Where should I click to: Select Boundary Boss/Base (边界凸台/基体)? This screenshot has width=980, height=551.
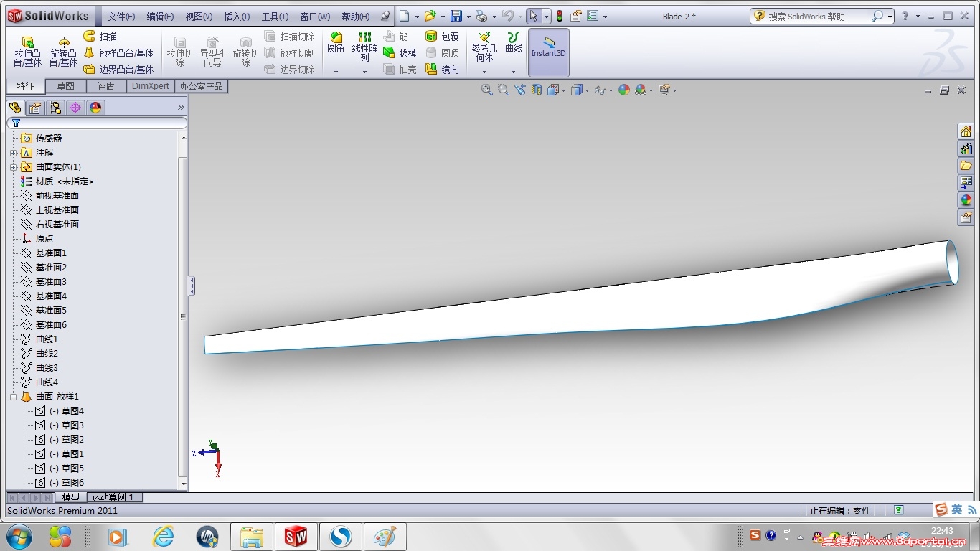tap(118, 70)
